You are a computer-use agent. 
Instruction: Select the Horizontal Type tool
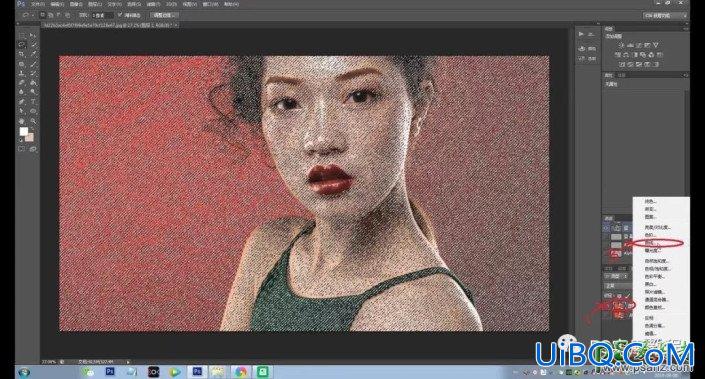(33, 102)
